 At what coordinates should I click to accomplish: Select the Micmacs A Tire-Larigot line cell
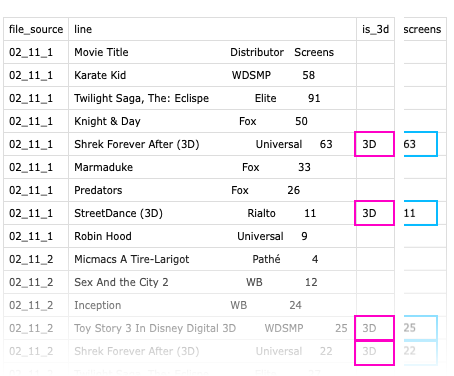pos(212,259)
